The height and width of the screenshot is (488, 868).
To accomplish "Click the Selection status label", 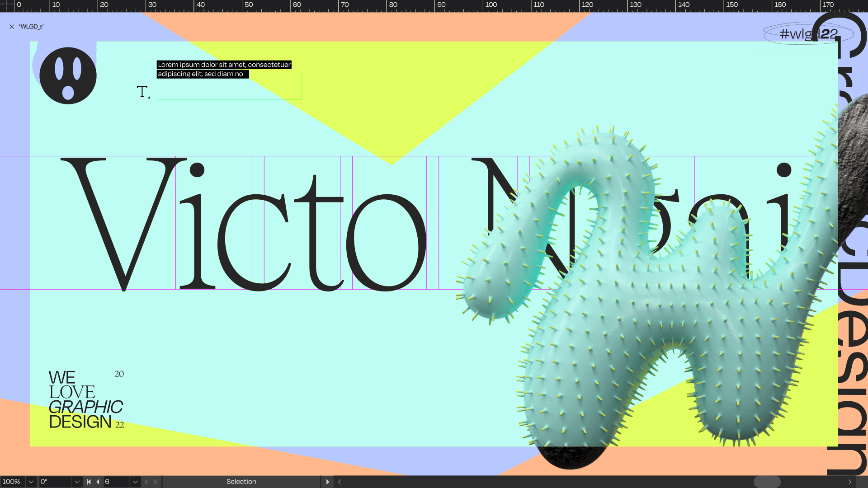I will (x=241, y=482).
